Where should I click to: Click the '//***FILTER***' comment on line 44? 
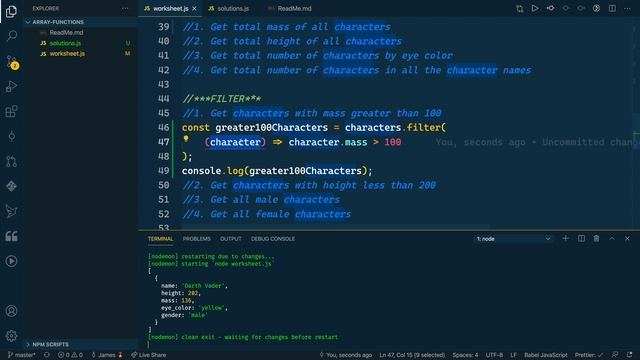point(222,99)
